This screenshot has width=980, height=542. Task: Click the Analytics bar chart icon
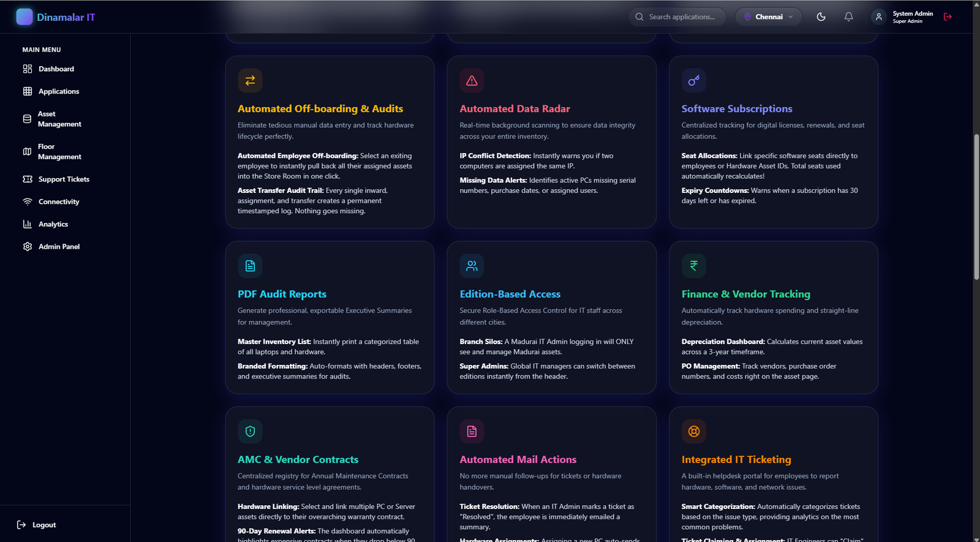[x=28, y=224]
